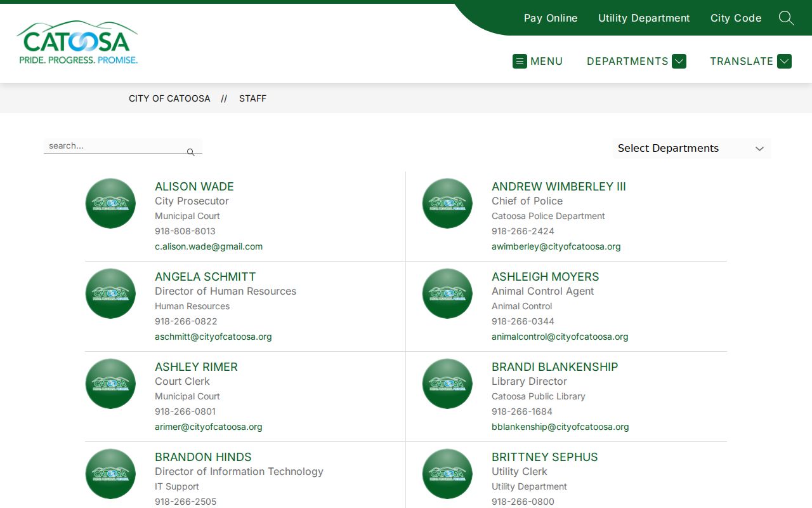
Task: Click phone number 918-266-2424
Action: [x=523, y=231]
